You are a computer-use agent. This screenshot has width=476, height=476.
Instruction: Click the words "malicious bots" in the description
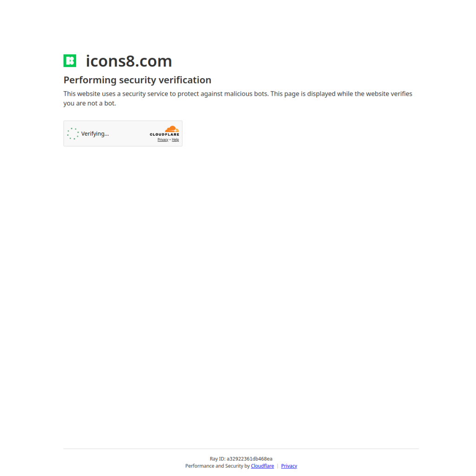246,94
